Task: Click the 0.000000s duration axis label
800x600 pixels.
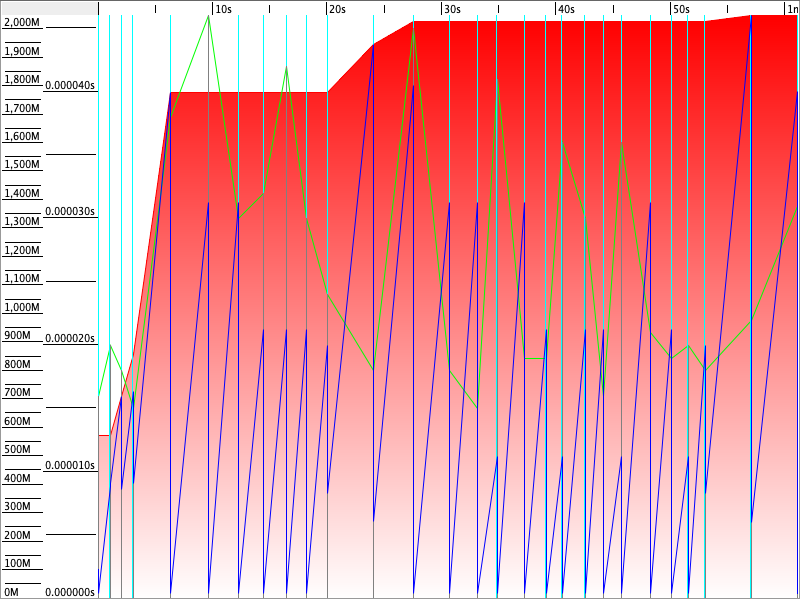Action: (69, 592)
